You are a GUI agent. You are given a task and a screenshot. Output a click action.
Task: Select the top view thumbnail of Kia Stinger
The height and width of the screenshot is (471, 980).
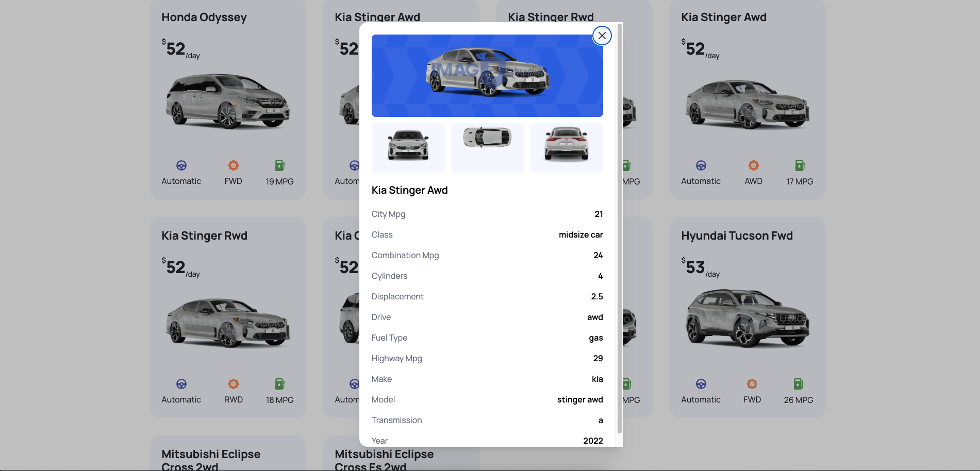pyautogui.click(x=487, y=147)
